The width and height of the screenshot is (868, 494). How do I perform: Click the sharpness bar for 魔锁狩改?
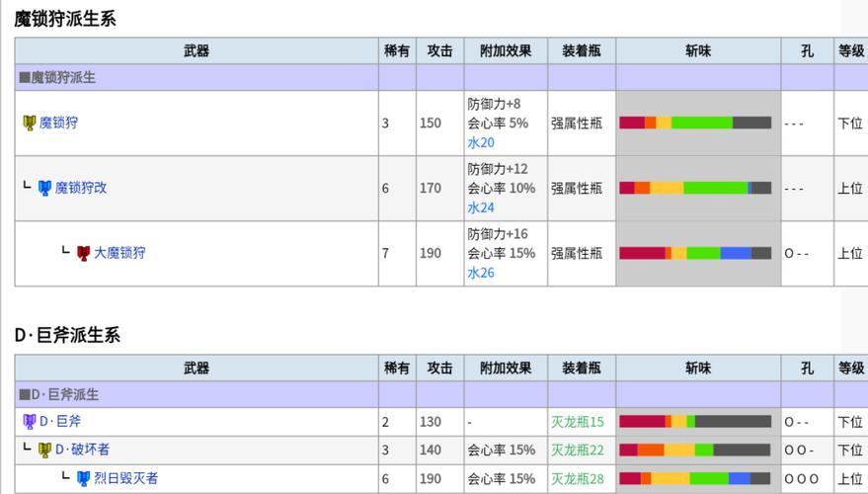(695, 189)
